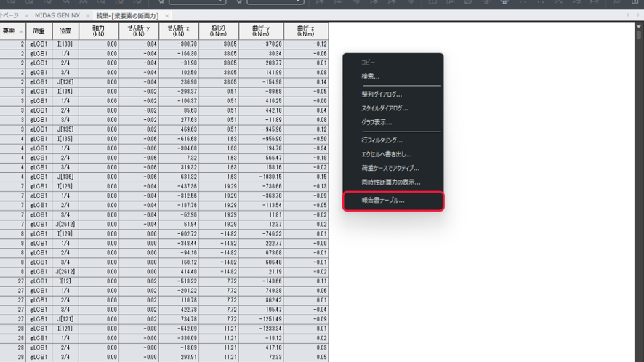Select the cell J[126]
Image resolution: width=644 pixels, height=362 pixels.
pyautogui.click(x=65, y=81)
